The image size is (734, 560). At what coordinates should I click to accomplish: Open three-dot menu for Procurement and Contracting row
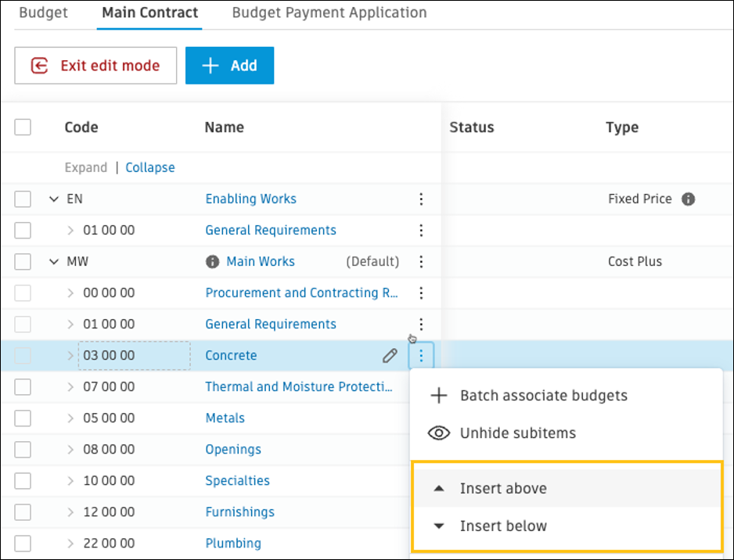pyautogui.click(x=421, y=293)
